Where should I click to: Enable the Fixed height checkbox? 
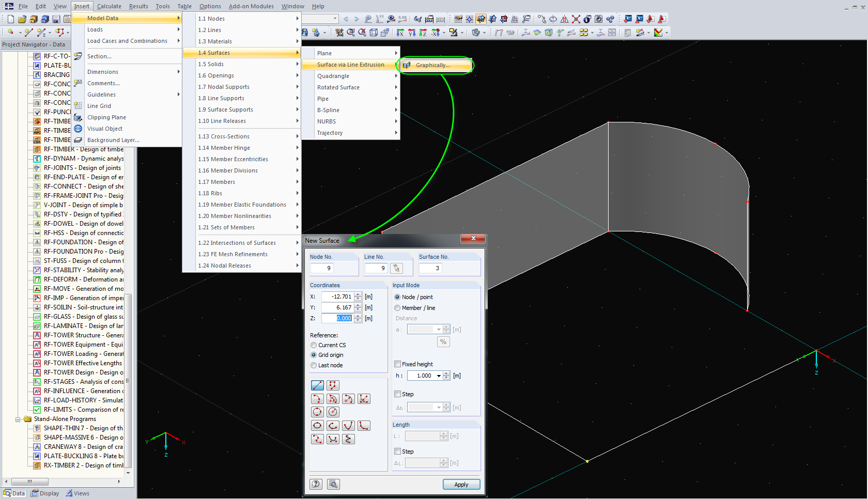pos(397,364)
